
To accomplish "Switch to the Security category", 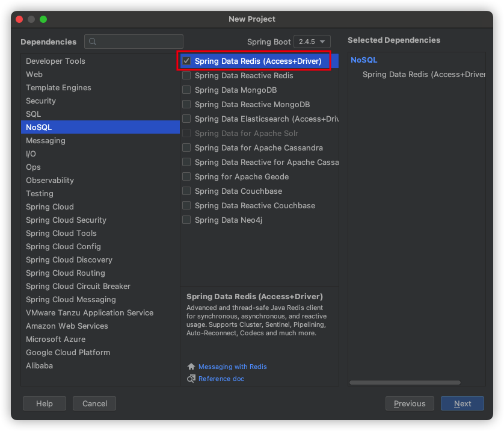I will 100,101.
